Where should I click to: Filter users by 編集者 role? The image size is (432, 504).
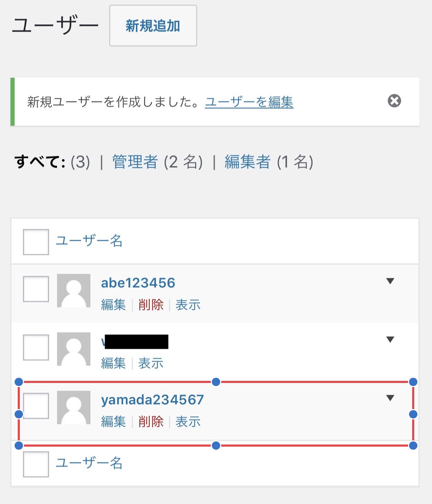click(x=247, y=162)
